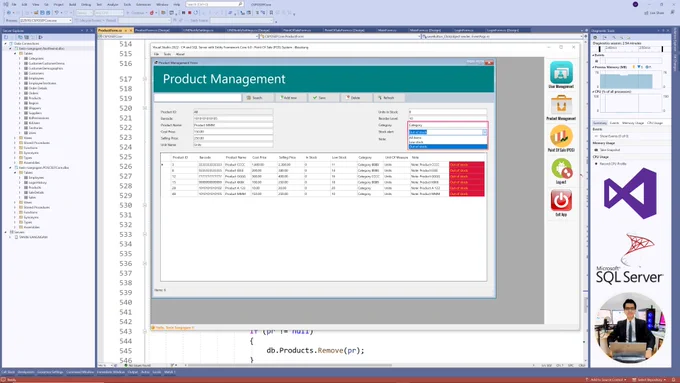Click the Add new product button
The height and width of the screenshot is (383, 680).
291,98
